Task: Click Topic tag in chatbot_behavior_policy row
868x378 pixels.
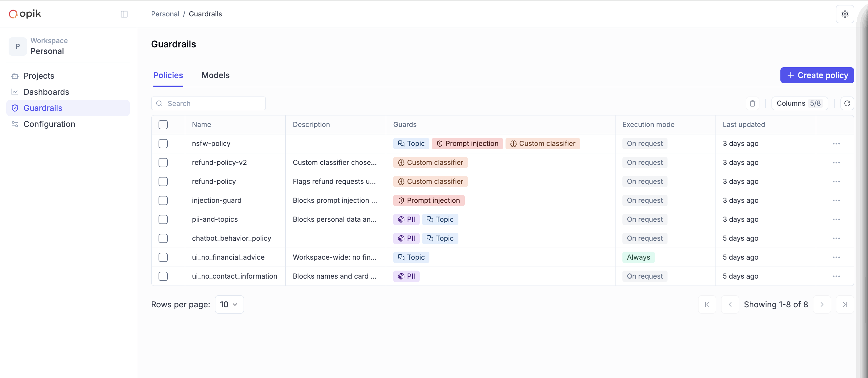Action: pos(440,238)
